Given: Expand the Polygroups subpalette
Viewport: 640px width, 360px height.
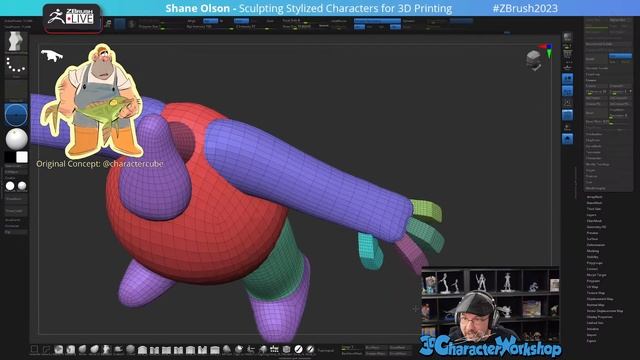Looking at the screenshot, I should [x=594, y=263].
